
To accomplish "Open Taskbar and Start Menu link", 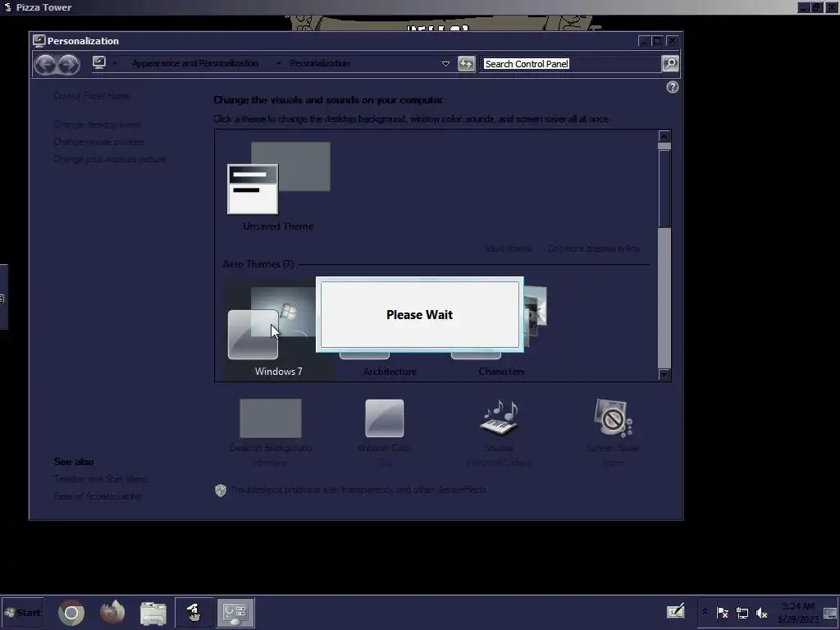I will click(x=100, y=479).
